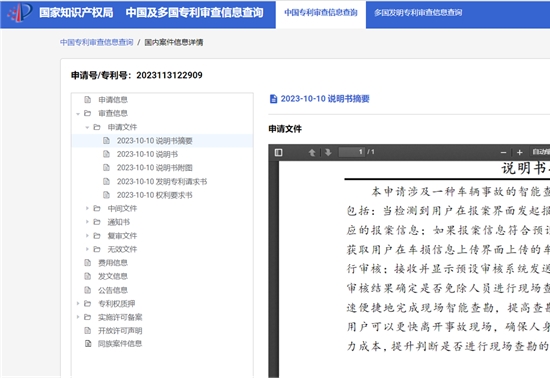Expand the 专利权质押 node
This screenshot has height=378, width=550.
[x=78, y=304]
